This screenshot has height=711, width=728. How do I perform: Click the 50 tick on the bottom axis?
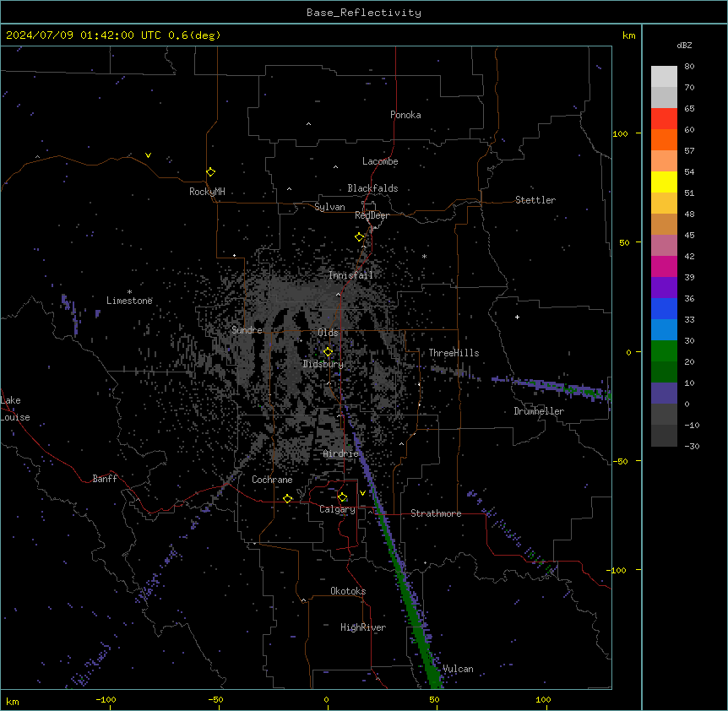click(x=434, y=699)
